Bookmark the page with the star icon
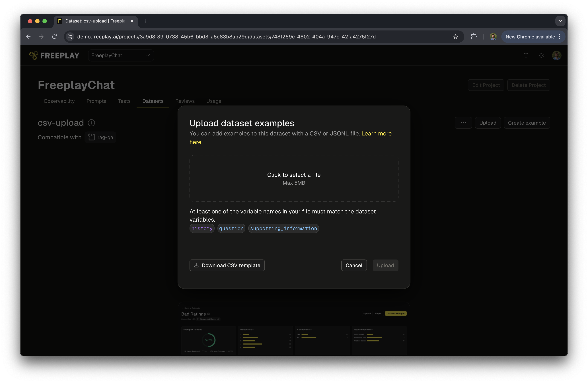Viewport: 588px width, 383px height. click(x=455, y=37)
